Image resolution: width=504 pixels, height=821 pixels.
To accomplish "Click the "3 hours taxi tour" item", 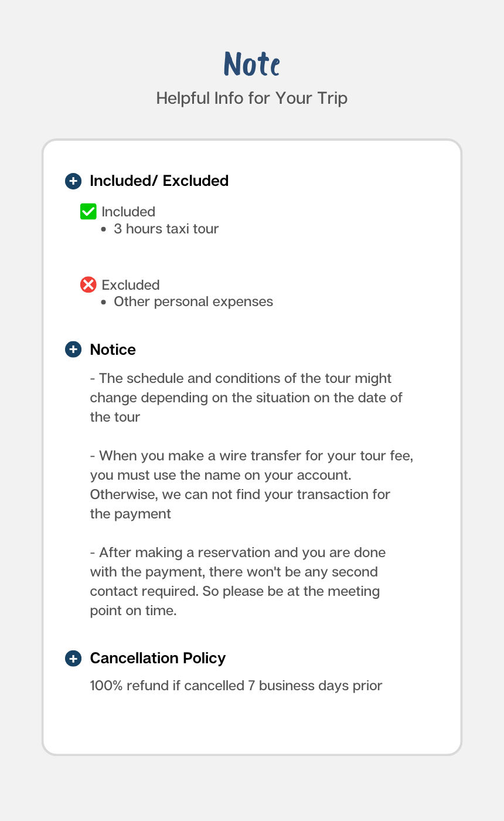I will [x=166, y=229].
